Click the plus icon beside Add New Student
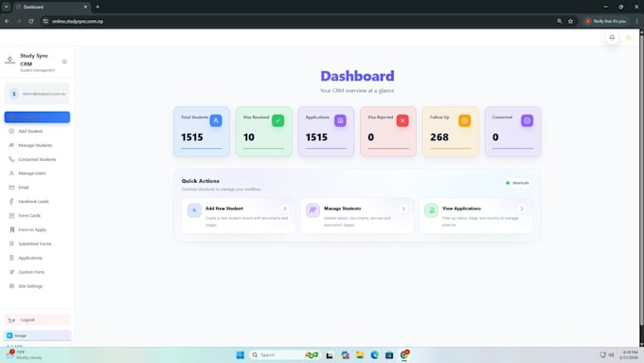644x363 pixels. point(194,210)
